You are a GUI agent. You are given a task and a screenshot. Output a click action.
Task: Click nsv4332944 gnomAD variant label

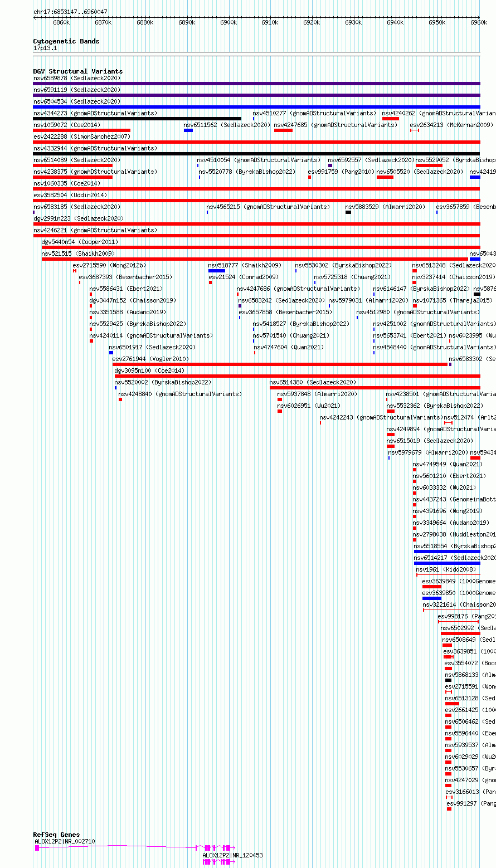coord(95,148)
